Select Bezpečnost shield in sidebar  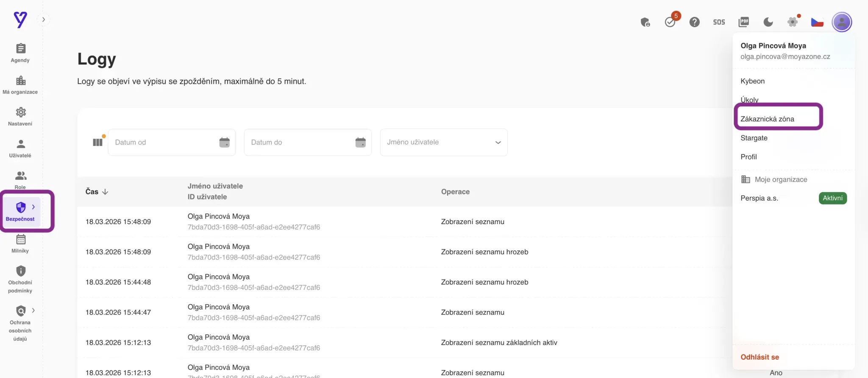pyautogui.click(x=20, y=212)
